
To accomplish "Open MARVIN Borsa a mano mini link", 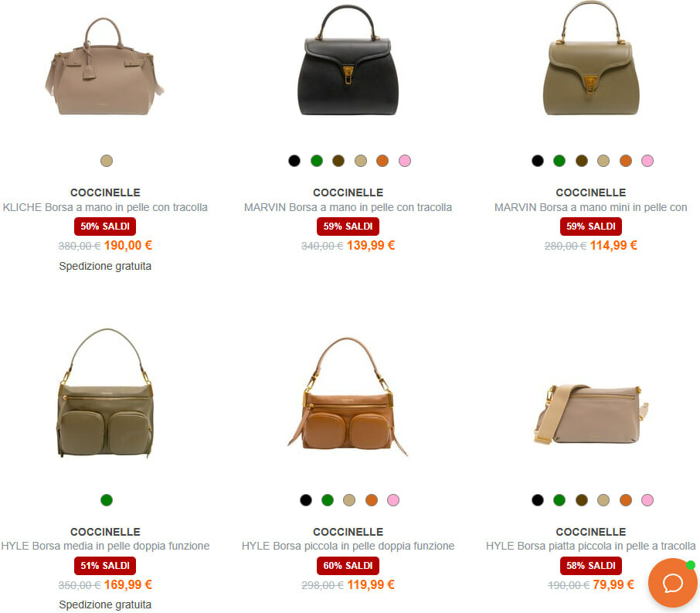I will coord(590,207).
